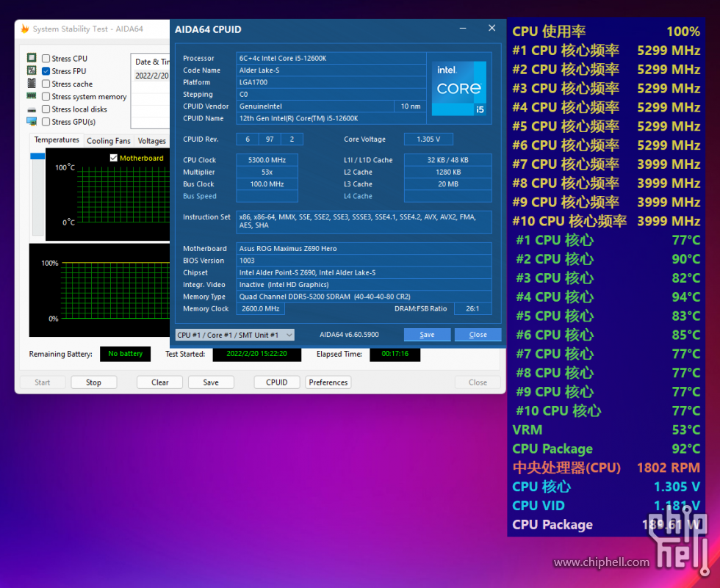Click the #1 CPU 核心频率 5299 MHz row

[606, 51]
